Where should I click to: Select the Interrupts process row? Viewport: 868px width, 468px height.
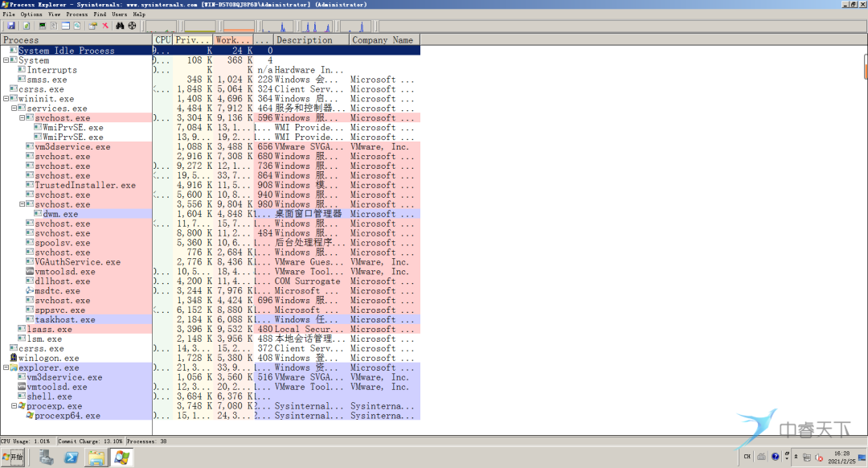(x=211, y=70)
